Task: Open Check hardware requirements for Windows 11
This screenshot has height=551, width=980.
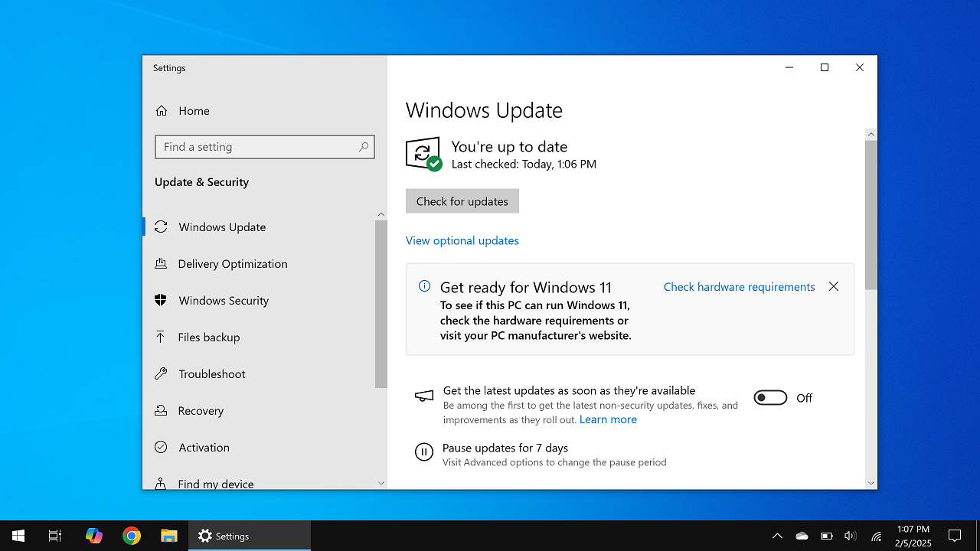Action: 738,286
